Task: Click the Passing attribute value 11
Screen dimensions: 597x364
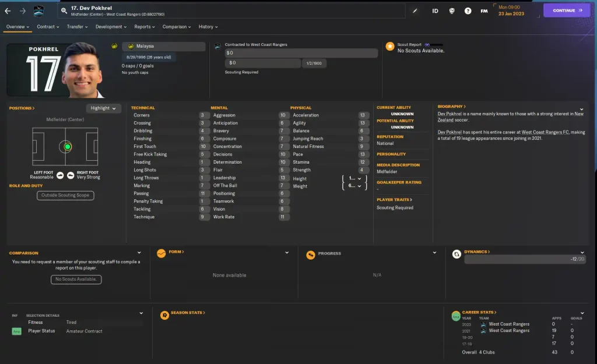Action: pos(203,193)
